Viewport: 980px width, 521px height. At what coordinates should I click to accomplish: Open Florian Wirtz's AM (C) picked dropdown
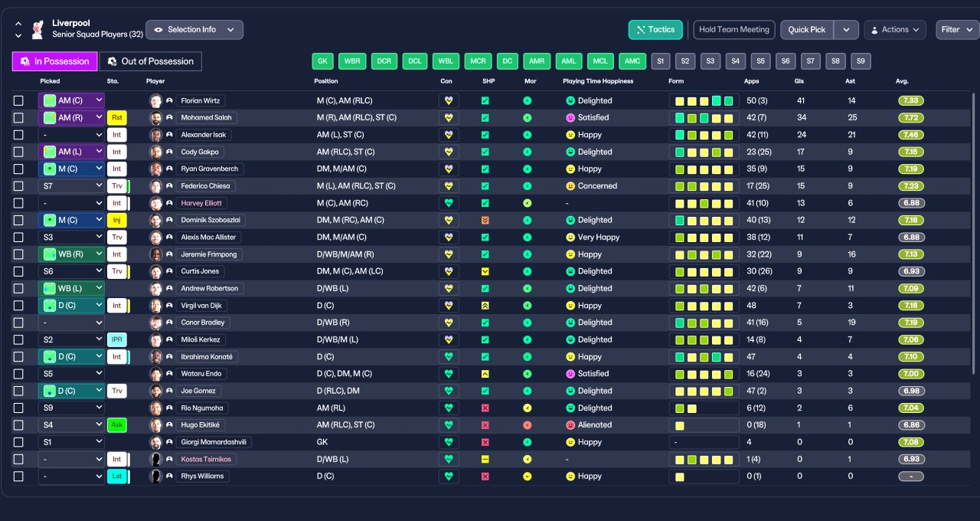[x=71, y=100]
